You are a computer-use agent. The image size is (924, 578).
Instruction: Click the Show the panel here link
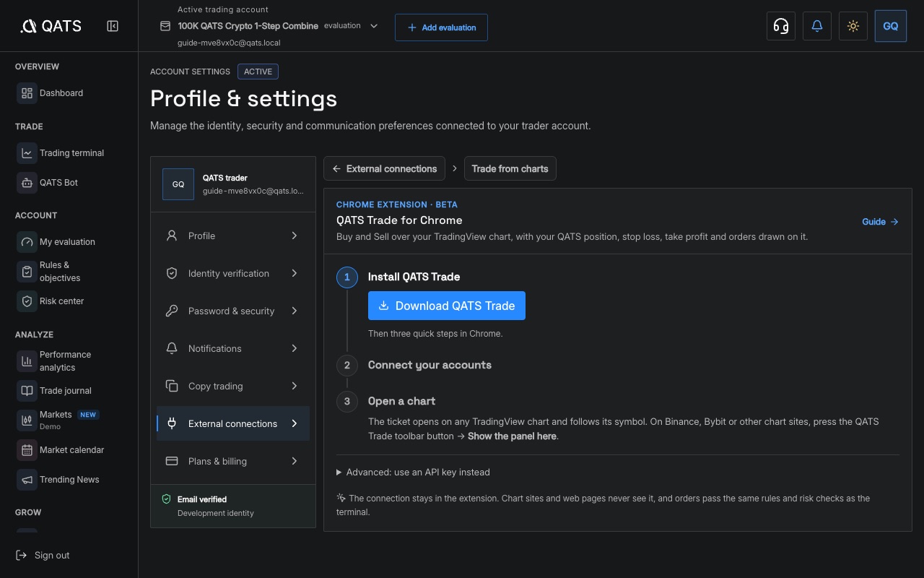512,436
